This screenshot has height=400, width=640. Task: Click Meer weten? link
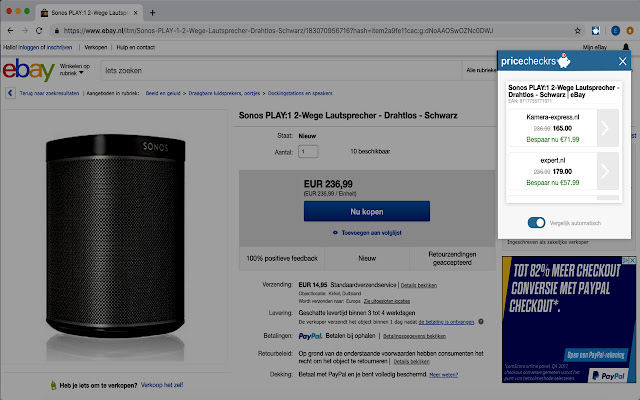coord(444,375)
